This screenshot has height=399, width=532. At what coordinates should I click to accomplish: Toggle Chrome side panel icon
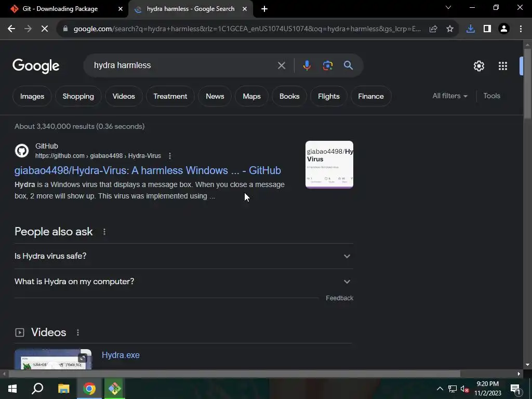[487, 29]
